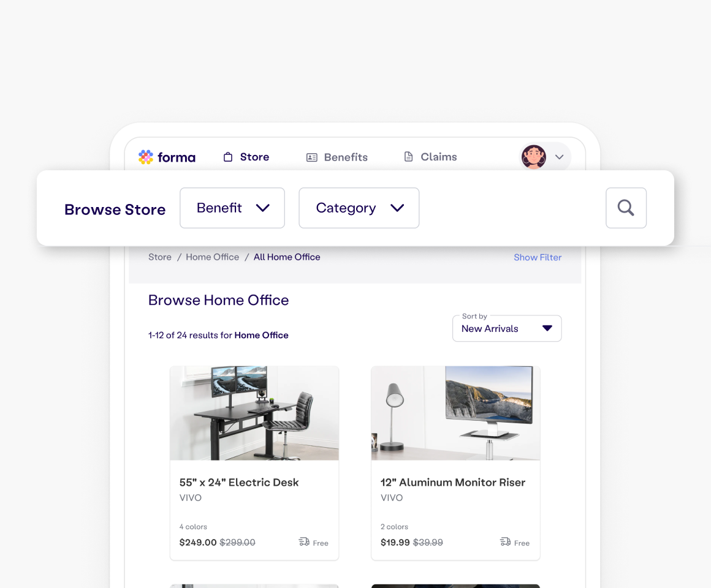The image size is (711, 588).
Task: Click the forma wordmark text
Action: click(x=177, y=157)
